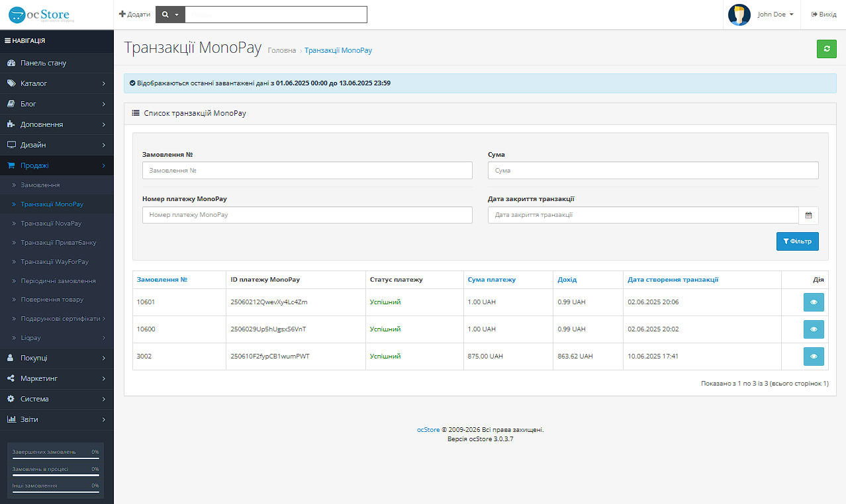Focus the Сума filter field
Viewport: 846px width, 504px height.
tap(653, 171)
